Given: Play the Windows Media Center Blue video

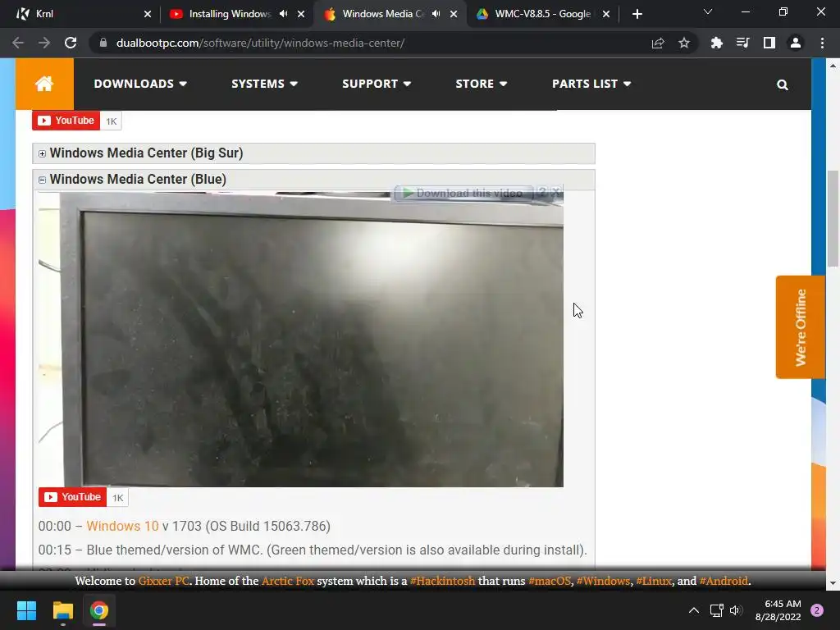Looking at the screenshot, I should pos(300,339).
